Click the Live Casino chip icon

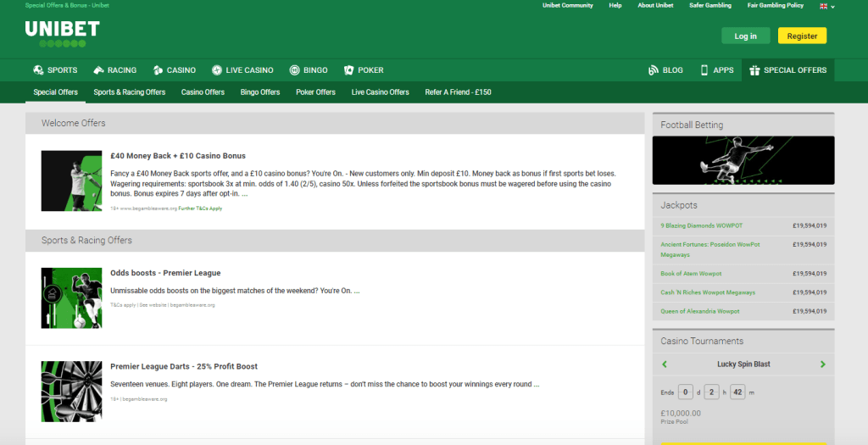tap(216, 70)
